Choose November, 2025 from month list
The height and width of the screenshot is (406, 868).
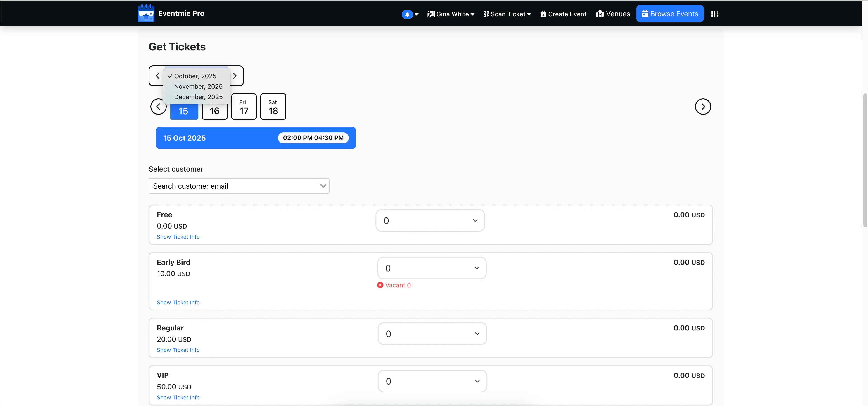pos(198,87)
